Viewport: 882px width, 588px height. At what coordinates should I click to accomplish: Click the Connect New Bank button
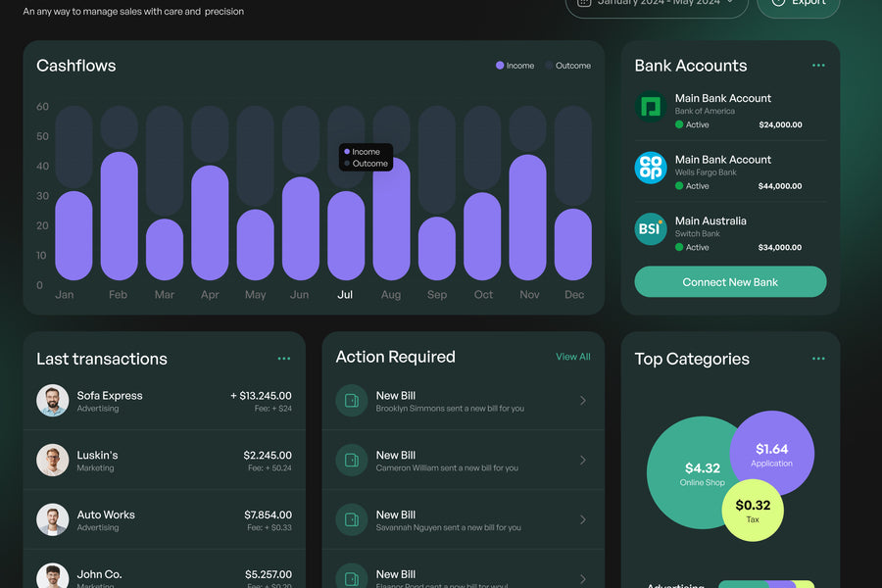coord(730,282)
